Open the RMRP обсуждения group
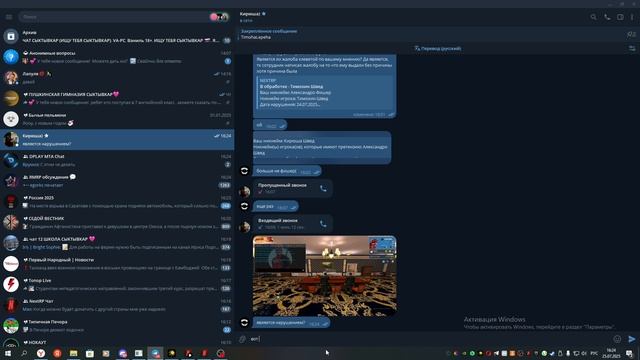Viewport: 640px width, 360px height. pos(117,181)
